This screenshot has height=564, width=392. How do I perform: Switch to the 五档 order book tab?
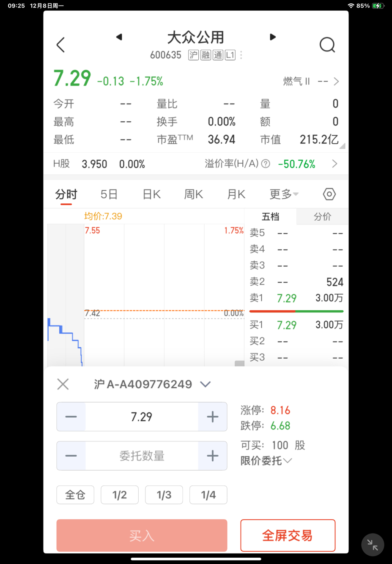[270, 216]
